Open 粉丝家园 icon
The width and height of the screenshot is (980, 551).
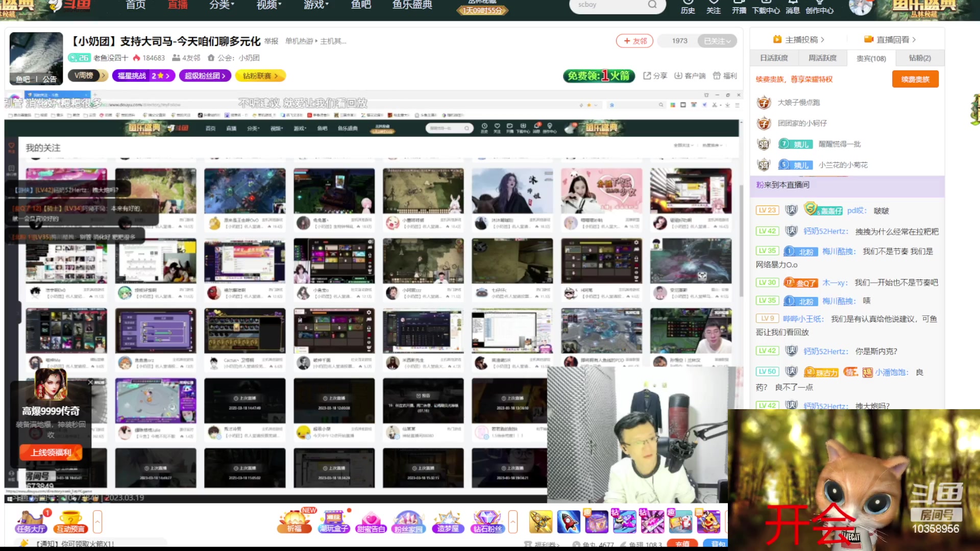pyautogui.click(x=408, y=521)
